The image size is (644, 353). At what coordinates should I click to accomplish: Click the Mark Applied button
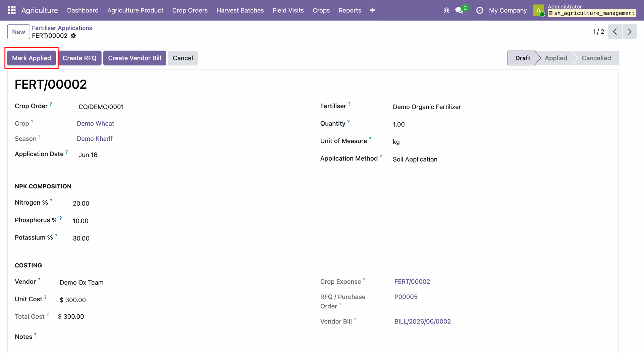coord(32,58)
